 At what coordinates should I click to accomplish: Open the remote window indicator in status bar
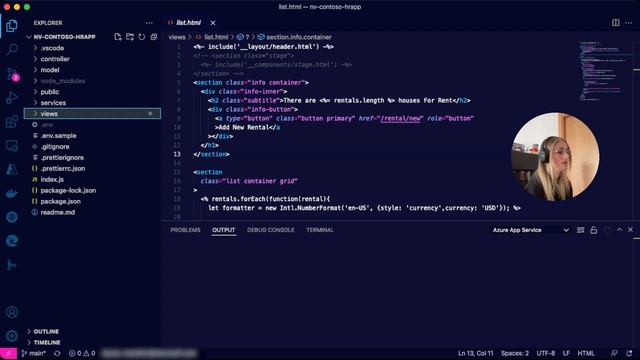(8, 353)
